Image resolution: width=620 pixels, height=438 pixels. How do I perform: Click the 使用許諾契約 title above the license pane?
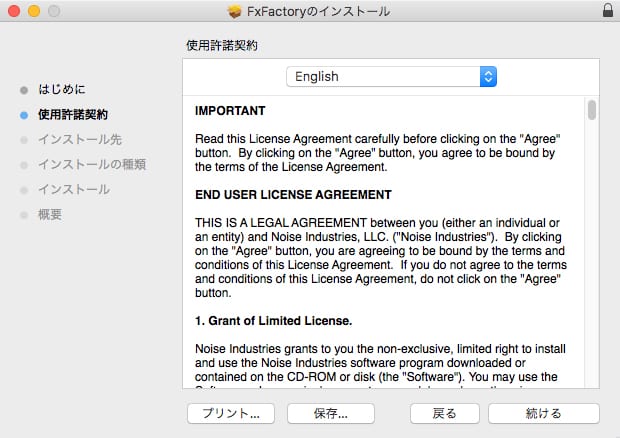click(222, 45)
